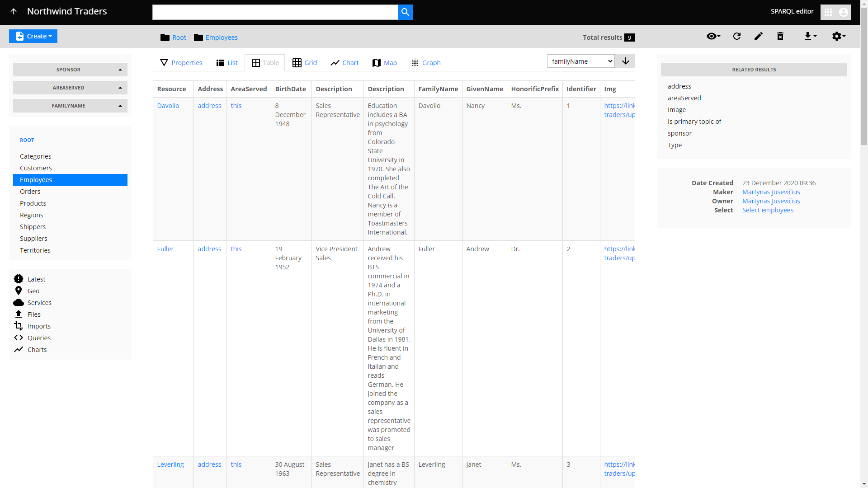Expand the AREASERVED filter
The width and height of the screenshot is (868, 488).
click(70, 88)
